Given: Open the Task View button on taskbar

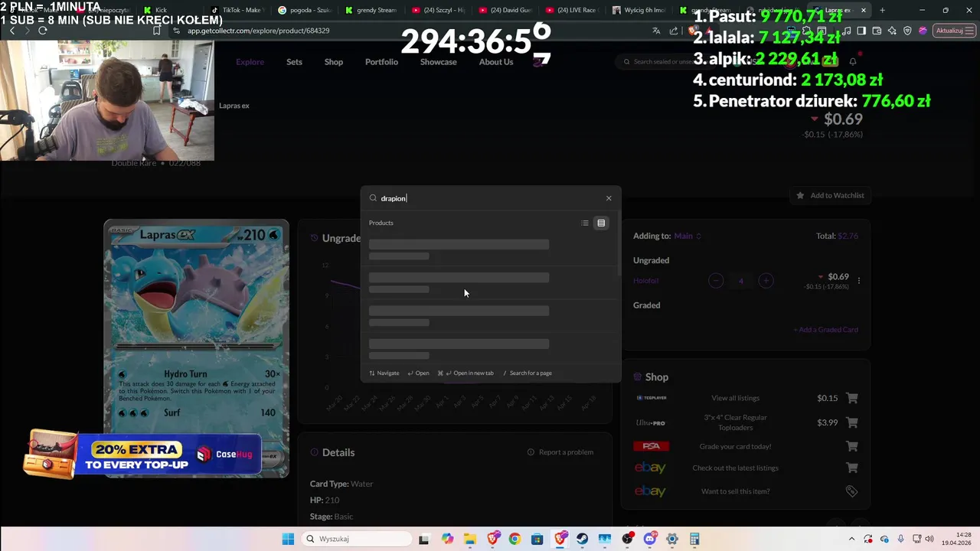Looking at the screenshot, I should (x=424, y=539).
